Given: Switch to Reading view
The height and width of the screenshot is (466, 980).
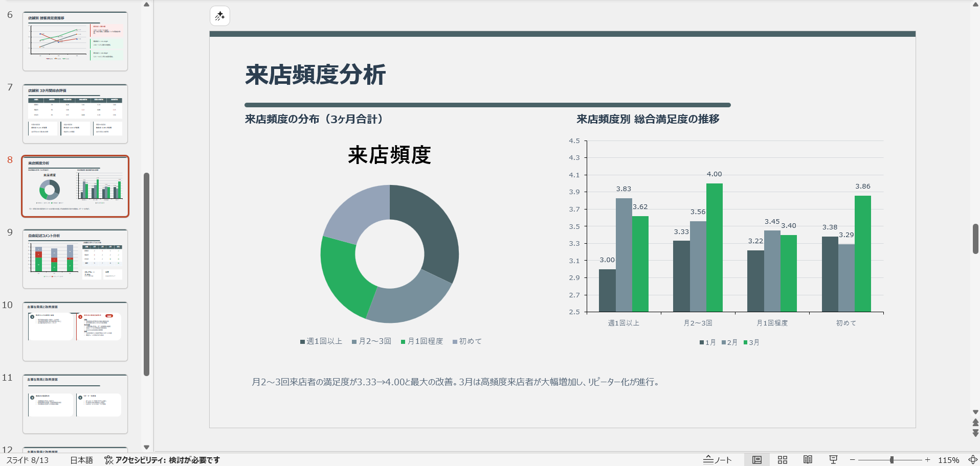Looking at the screenshot, I should pos(808,460).
